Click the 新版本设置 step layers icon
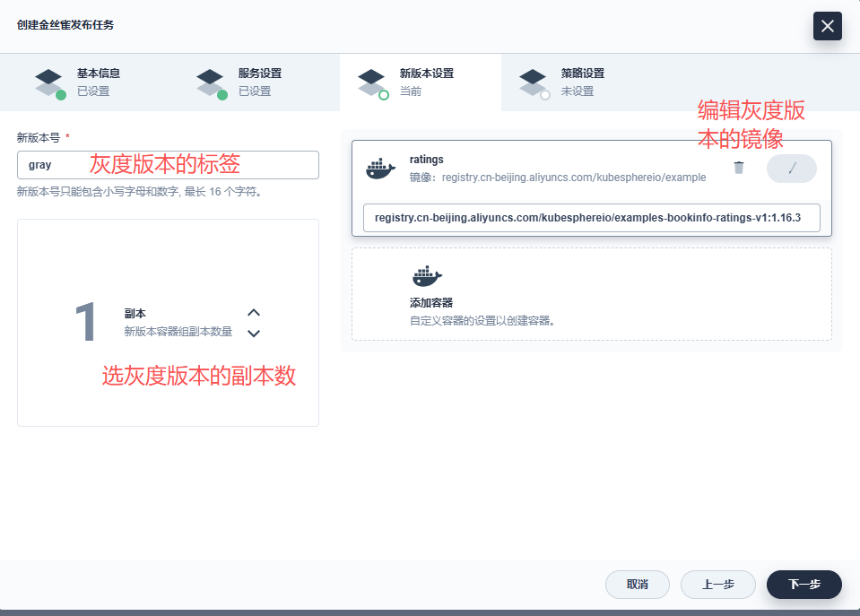This screenshot has height=616, width=860. click(372, 82)
